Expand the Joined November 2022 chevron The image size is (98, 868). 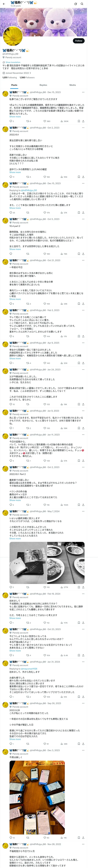30,73
